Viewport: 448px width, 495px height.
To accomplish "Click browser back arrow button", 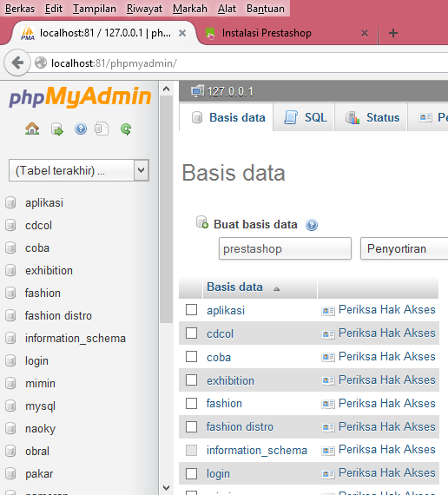I will coord(17,63).
